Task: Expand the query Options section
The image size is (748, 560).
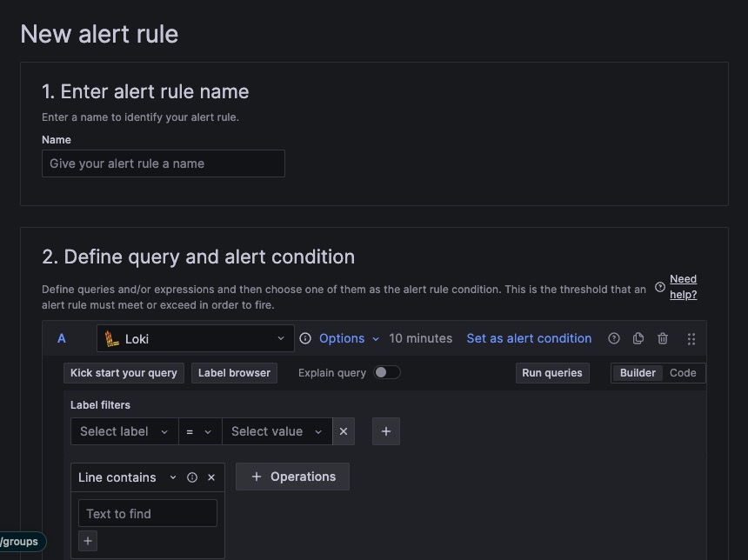Action: click(349, 338)
